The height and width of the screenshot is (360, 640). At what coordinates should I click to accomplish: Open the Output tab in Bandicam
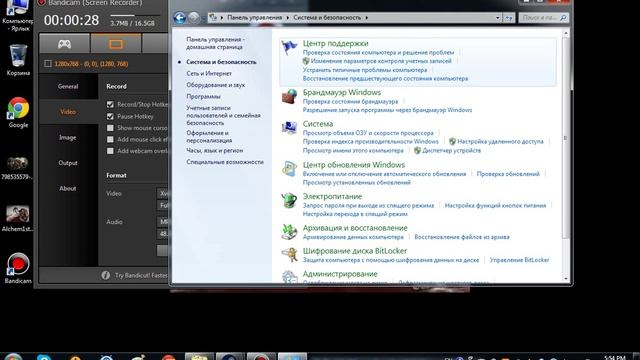(x=68, y=163)
